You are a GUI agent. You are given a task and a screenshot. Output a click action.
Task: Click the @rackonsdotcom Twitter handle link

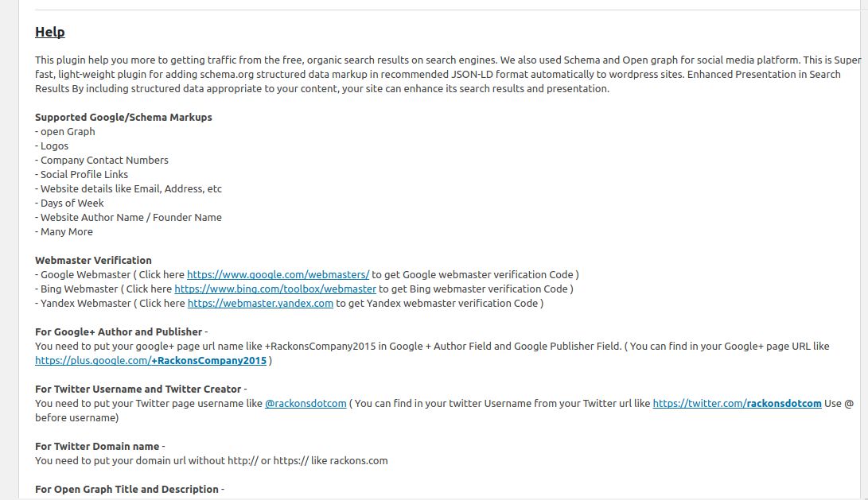pos(306,403)
